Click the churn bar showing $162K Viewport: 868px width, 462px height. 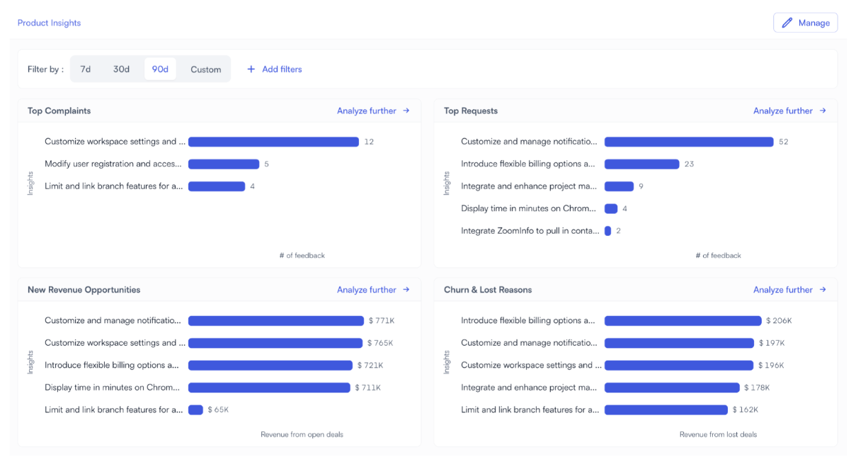coord(666,410)
